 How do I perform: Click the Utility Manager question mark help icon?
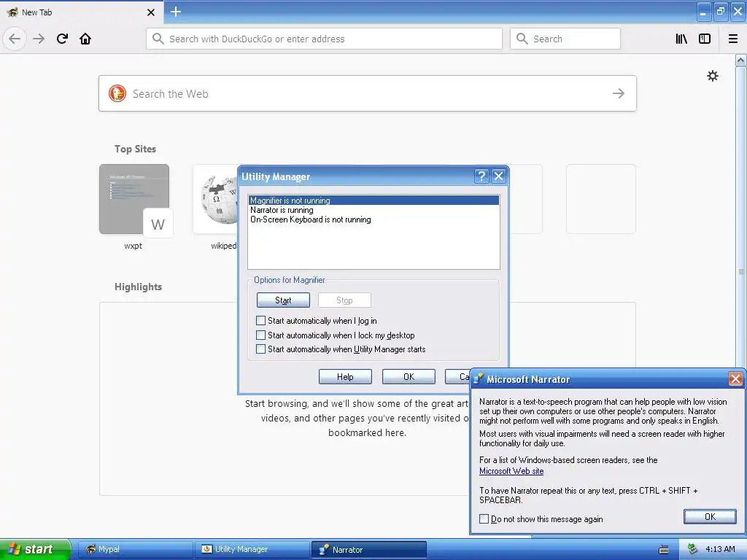pyautogui.click(x=481, y=176)
